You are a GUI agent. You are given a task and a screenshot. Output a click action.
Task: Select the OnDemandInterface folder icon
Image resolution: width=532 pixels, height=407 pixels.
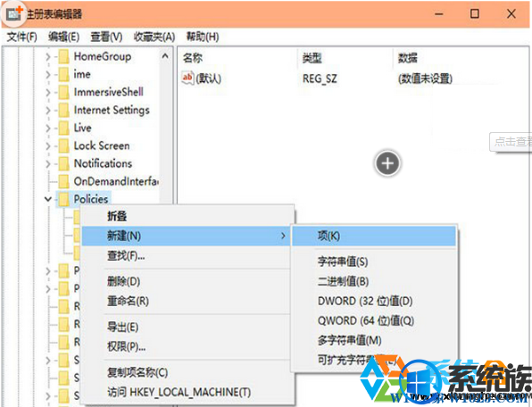63,181
